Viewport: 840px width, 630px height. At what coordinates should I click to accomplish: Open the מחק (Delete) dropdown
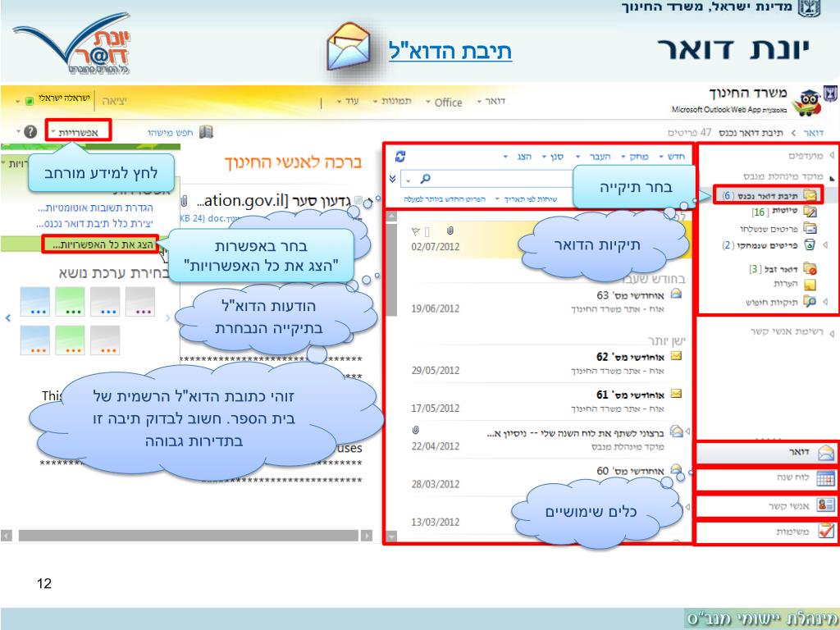coord(634,157)
